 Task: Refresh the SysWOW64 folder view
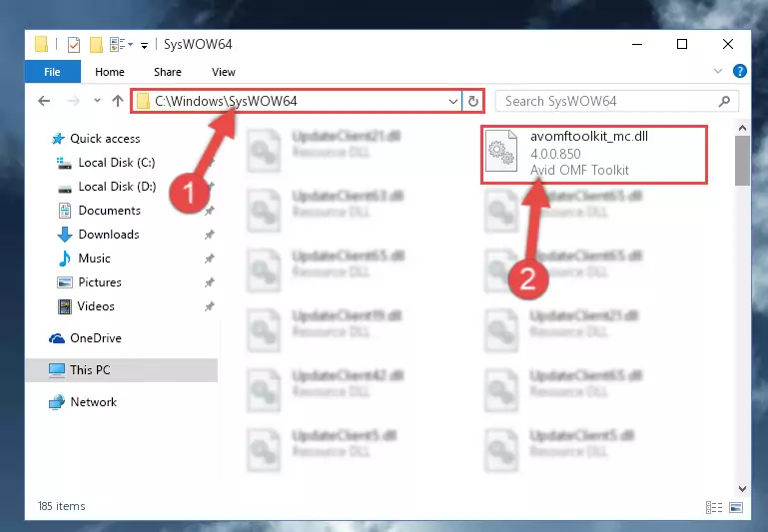[472, 102]
